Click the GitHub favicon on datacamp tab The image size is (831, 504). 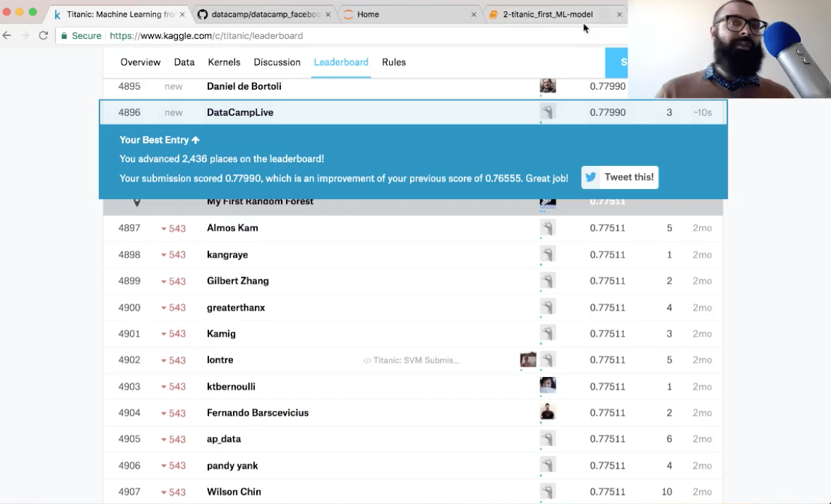203,14
